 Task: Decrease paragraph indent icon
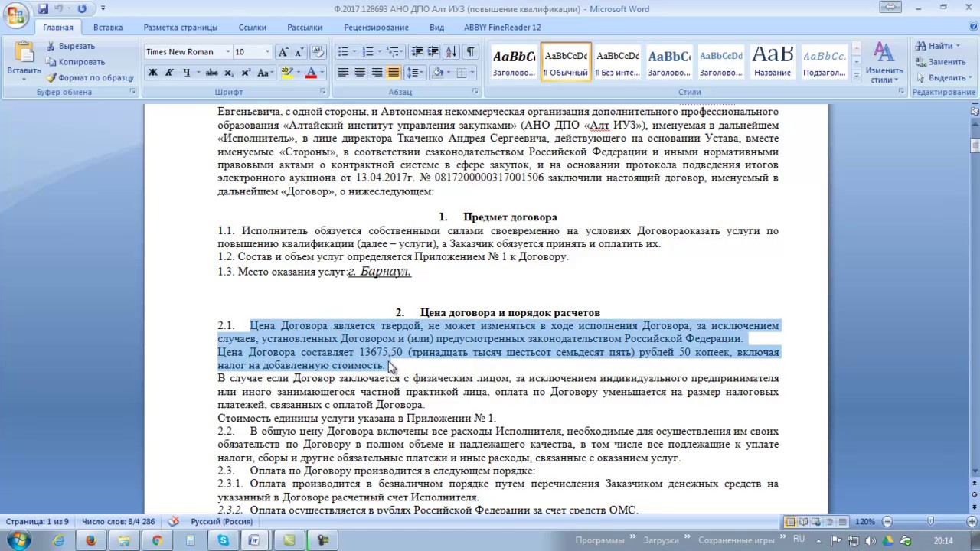pyautogui.click(x=416, y=52)
